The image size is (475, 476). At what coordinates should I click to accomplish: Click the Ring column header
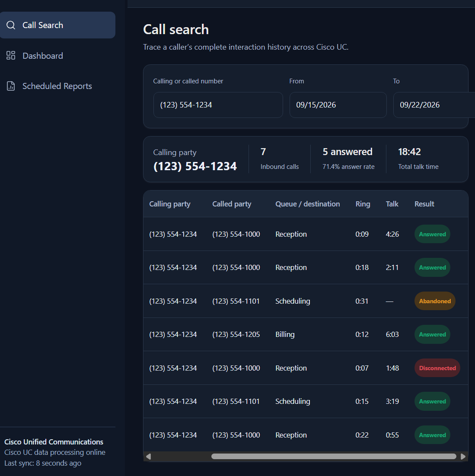pyautogui.click(x=363, y=204)
